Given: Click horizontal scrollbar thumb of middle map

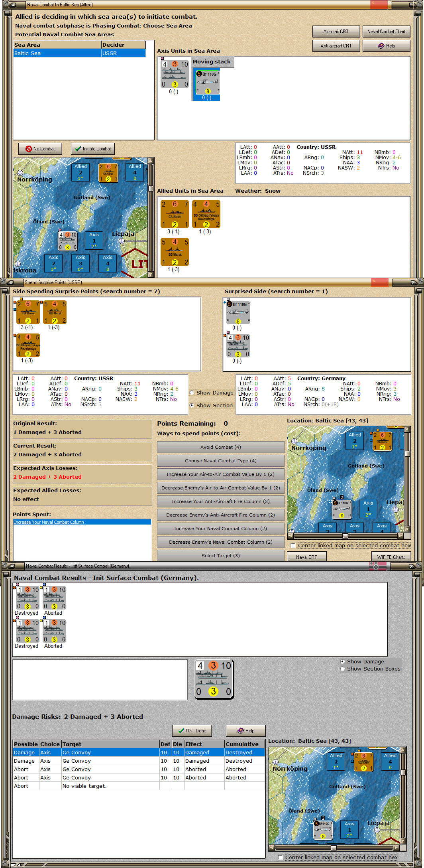Looking at the screenshot, I should (345, 536).
